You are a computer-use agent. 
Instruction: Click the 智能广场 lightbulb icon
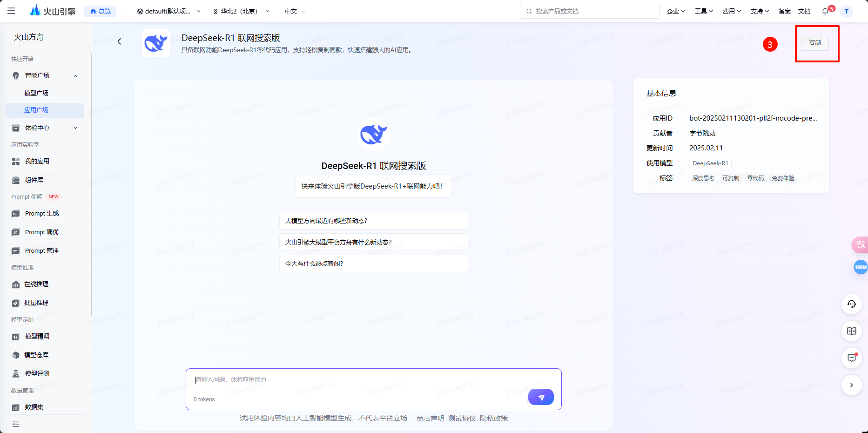tap(16, 75)
